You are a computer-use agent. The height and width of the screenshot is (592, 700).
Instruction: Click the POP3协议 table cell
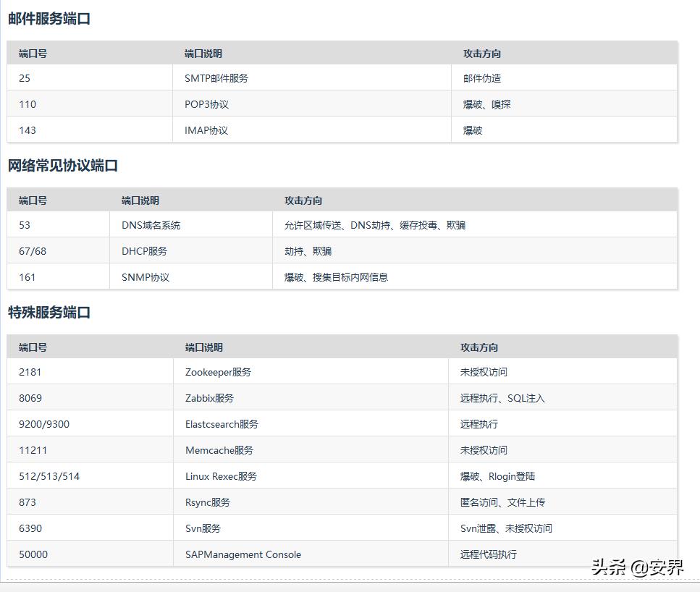click(x=206, y=104)
